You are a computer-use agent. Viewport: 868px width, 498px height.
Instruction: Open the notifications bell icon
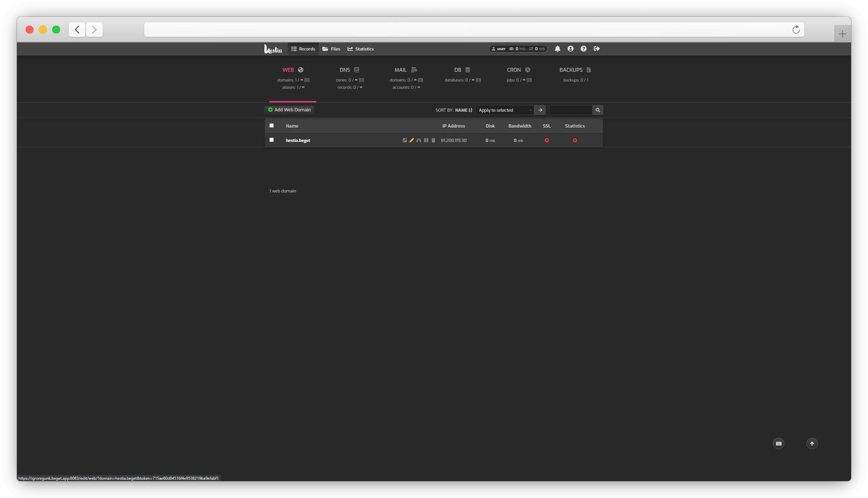coord(558,49)
